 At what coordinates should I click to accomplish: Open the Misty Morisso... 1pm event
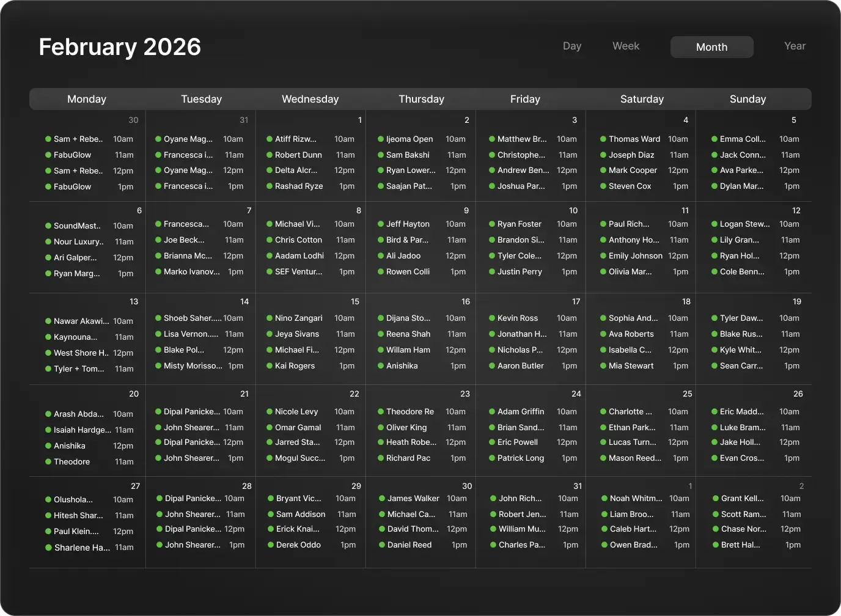coord(199,366)
